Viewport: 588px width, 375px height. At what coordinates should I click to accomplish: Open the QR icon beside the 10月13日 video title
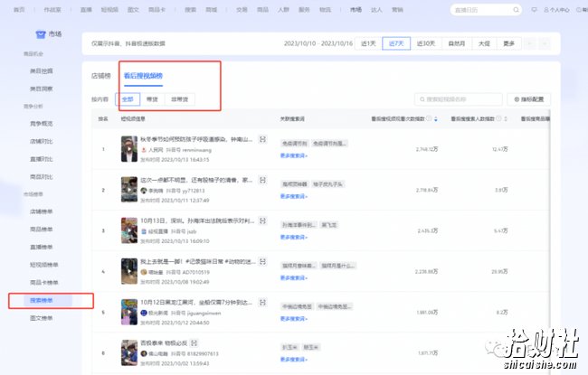click(x=263, y=220)
